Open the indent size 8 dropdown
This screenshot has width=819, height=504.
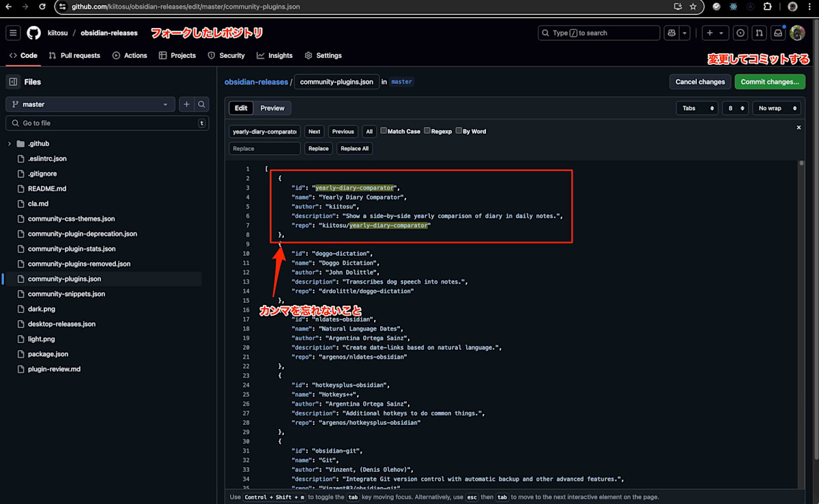[x=734, y=108]
